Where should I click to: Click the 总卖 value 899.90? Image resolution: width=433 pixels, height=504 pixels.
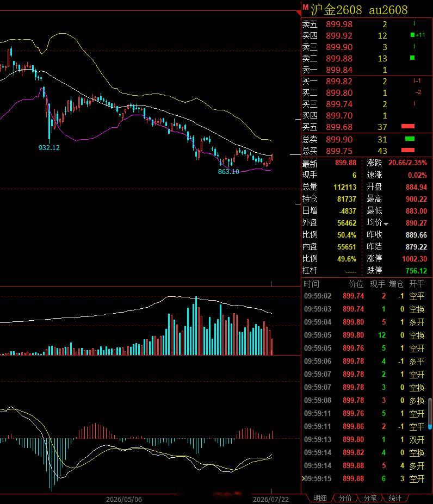[x=339, y=140]
